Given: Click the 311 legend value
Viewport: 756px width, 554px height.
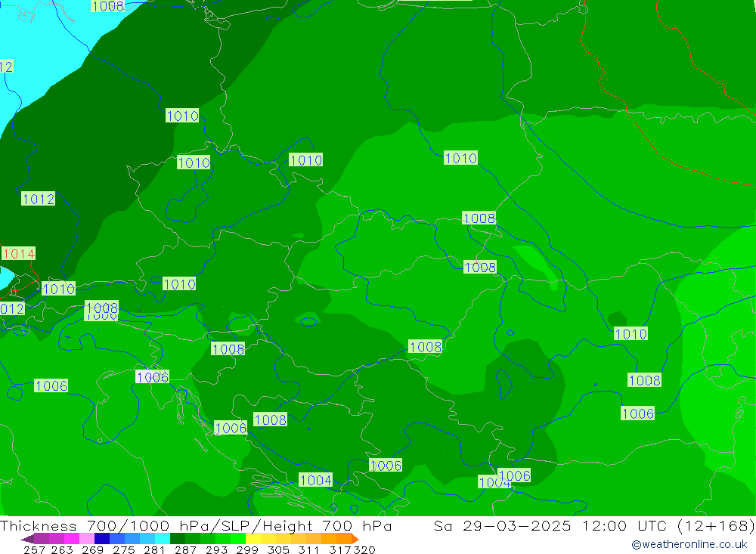Looking at the screenshot, I should 308,549.
